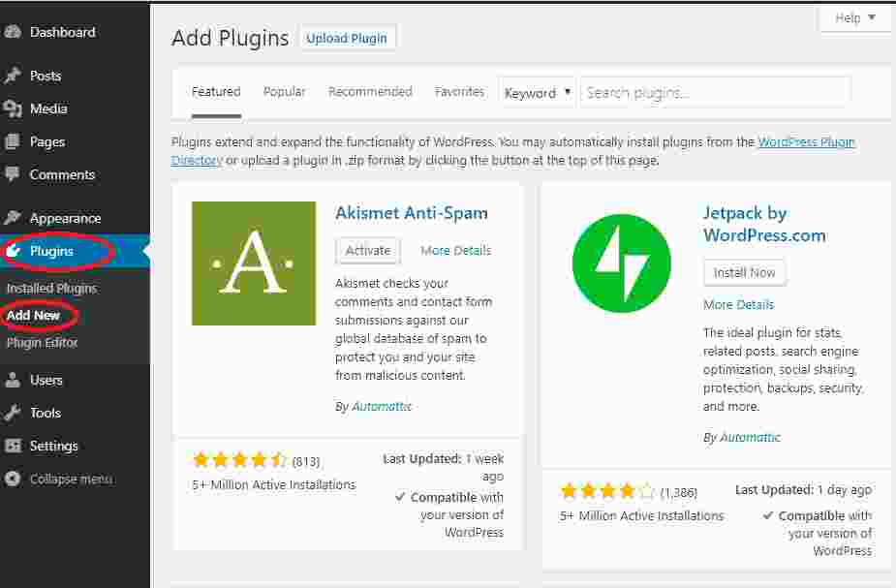Open the Appearance menu item

point(65,218)
